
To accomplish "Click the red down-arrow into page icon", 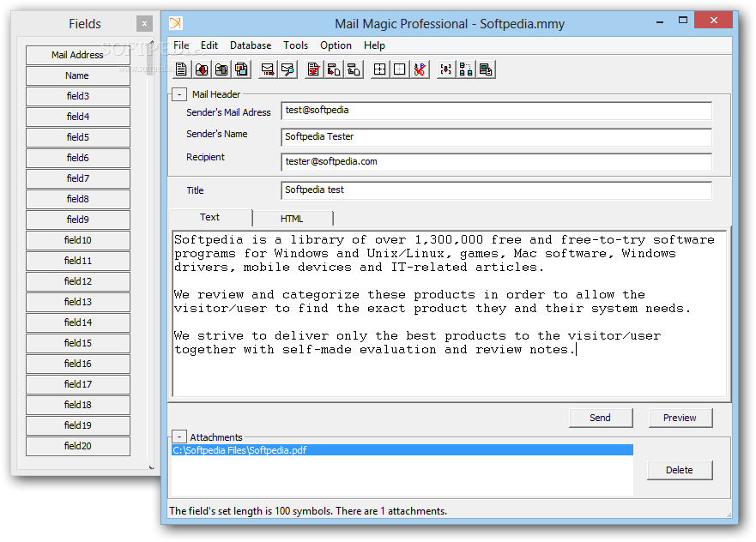I will [x=334, y=69].
